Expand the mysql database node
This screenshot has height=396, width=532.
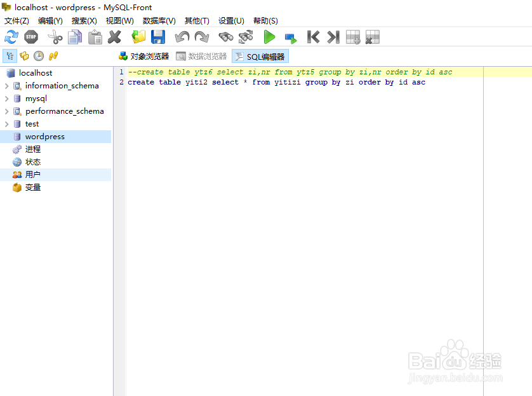[x=6, y=99]
